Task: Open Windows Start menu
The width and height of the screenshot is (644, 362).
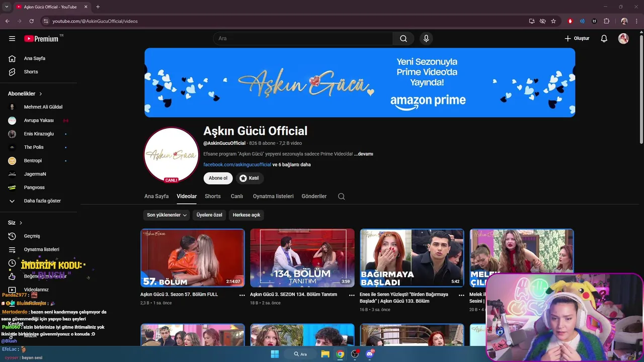Action: pyautogui.click(x=275, y=354)
